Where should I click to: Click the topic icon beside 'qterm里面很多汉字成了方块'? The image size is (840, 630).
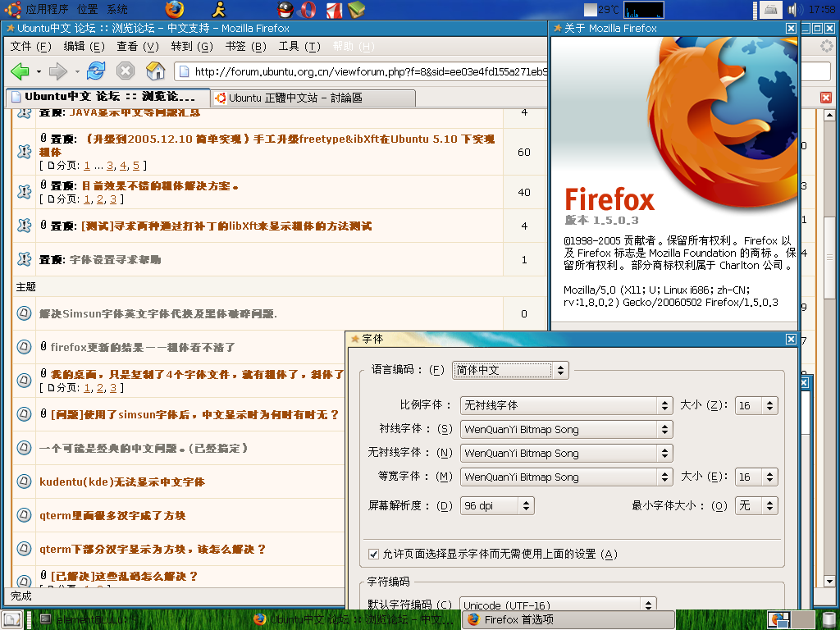click(x=24, y=515)
